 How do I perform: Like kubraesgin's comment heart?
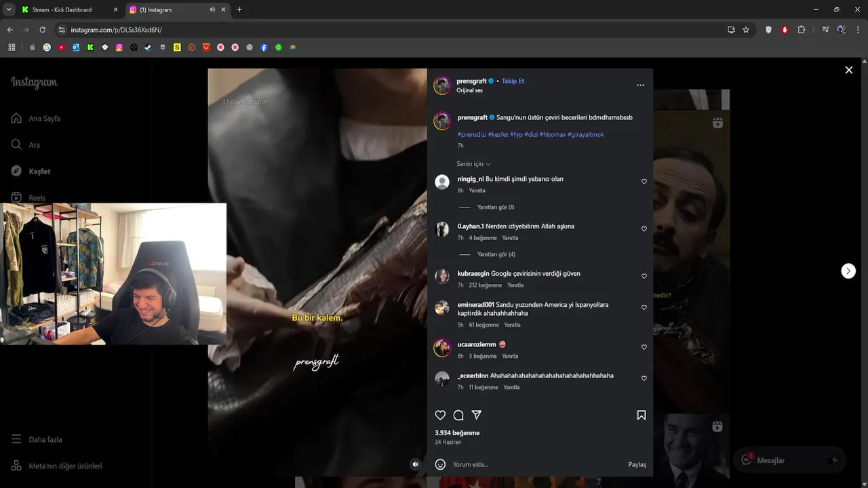point(644,276)
